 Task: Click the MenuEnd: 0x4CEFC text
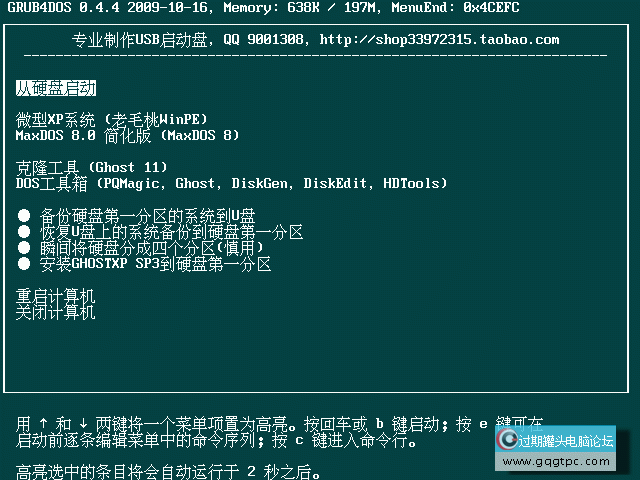tap(456, 7)
